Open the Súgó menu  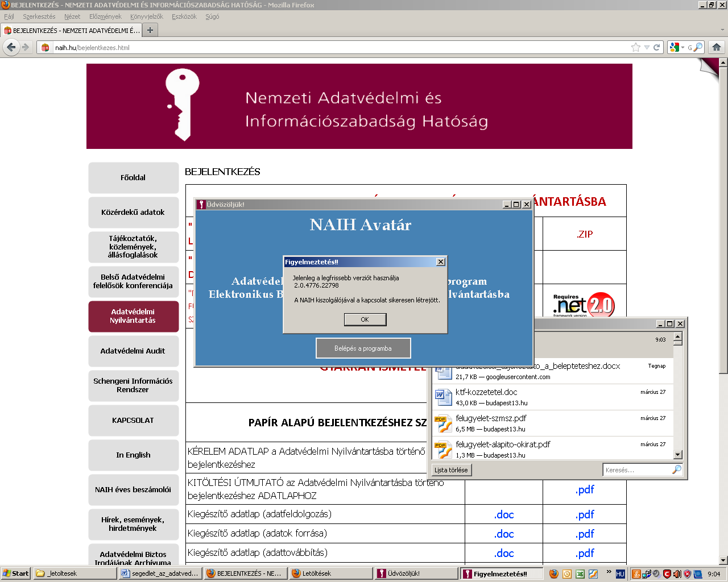pos(212,16)
